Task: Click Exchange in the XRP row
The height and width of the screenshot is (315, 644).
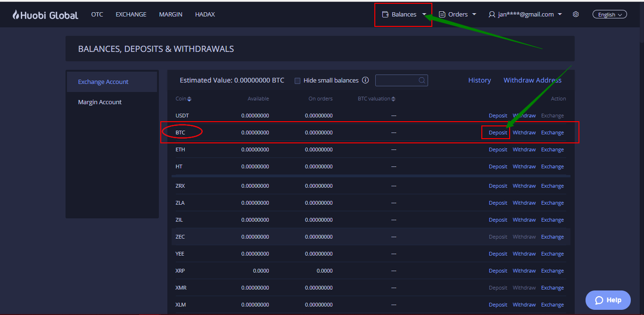Action: coord(553,271)
